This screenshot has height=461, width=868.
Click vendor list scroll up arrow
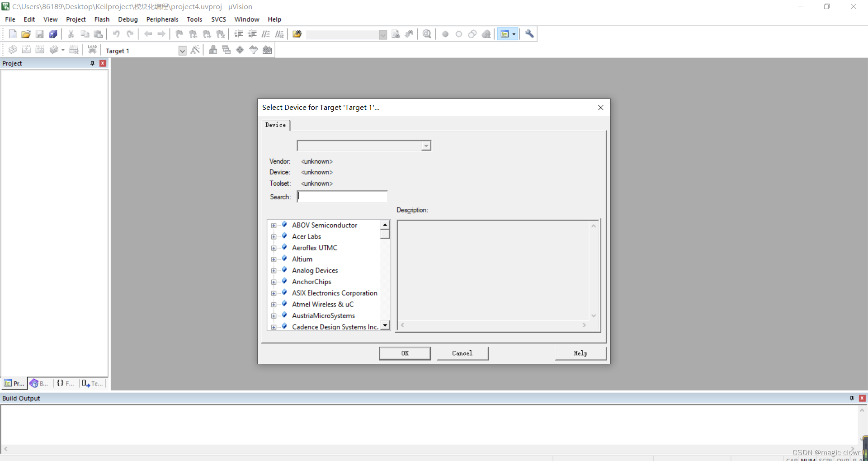point(385,225)
